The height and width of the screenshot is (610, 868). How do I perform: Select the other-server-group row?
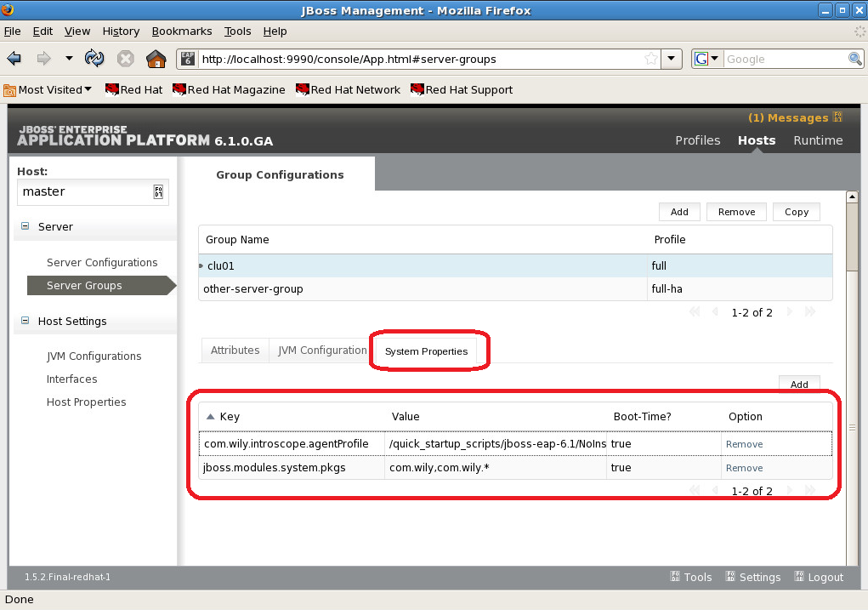coord(515,288)
